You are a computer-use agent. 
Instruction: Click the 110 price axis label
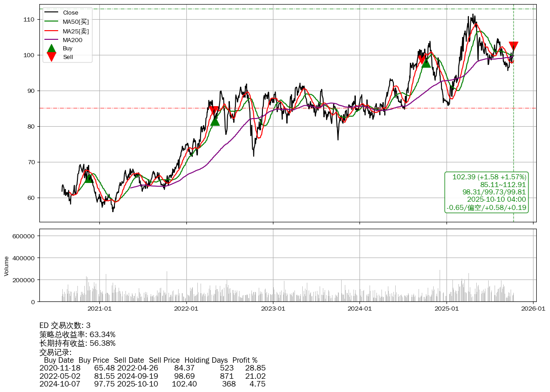click(x=28, y=19)
